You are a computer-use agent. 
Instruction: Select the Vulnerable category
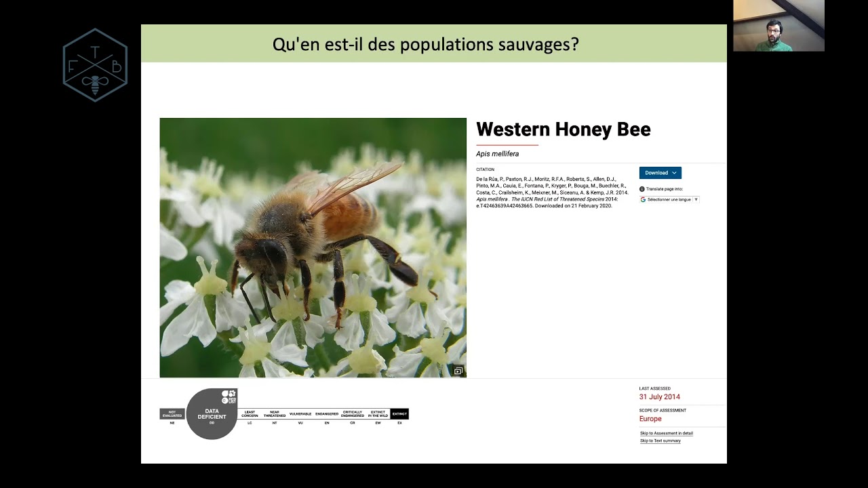coord(300,413)
